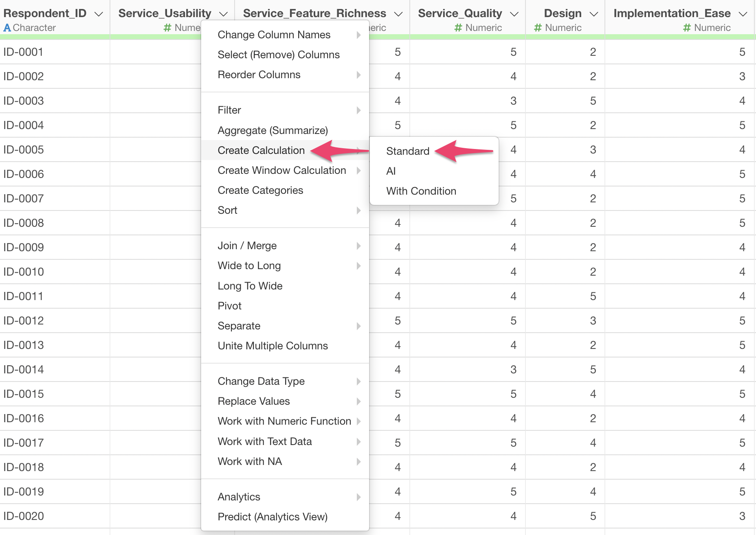This screenshot has width=756, height=535.
Task: Choose Select (Remove) Columns menu item
Action: (x=279, y=55)
